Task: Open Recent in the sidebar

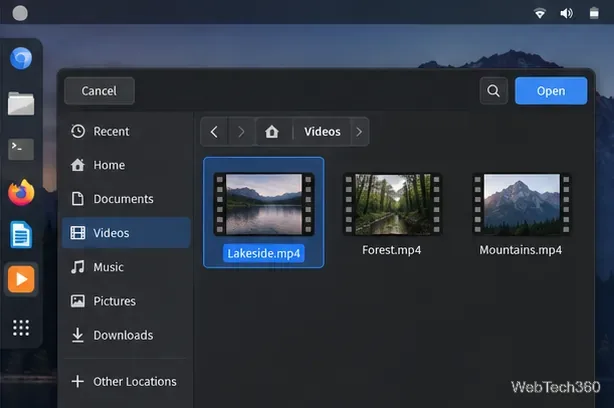Action: pos(126,131)
